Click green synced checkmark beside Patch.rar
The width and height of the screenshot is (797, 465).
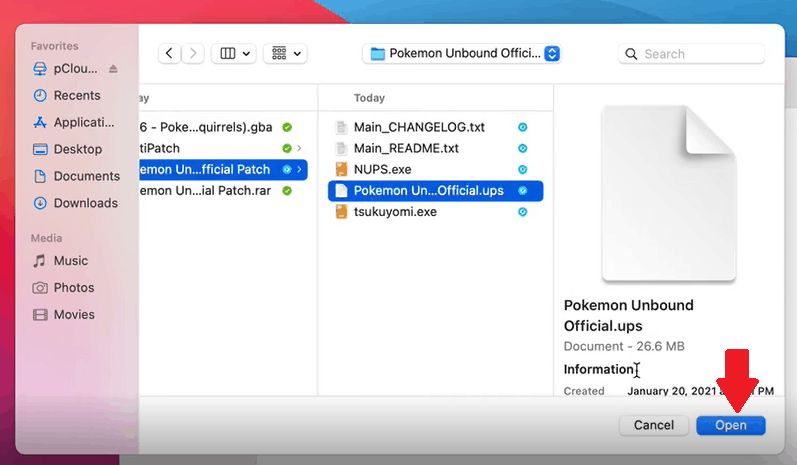tap(287, 191)
